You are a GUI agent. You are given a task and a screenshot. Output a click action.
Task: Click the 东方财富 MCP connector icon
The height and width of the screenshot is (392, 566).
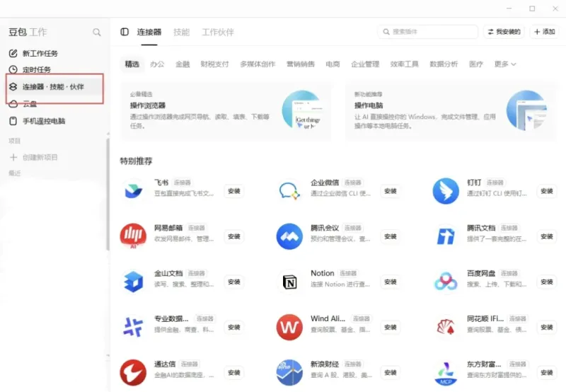coord(446,373)
